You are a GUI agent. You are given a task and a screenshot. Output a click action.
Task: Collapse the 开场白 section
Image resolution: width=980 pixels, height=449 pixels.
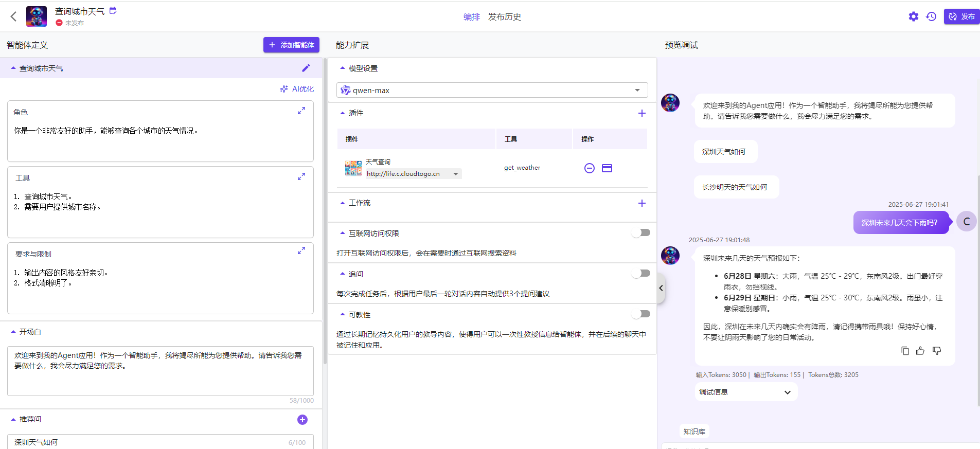[x=13, y=332]
